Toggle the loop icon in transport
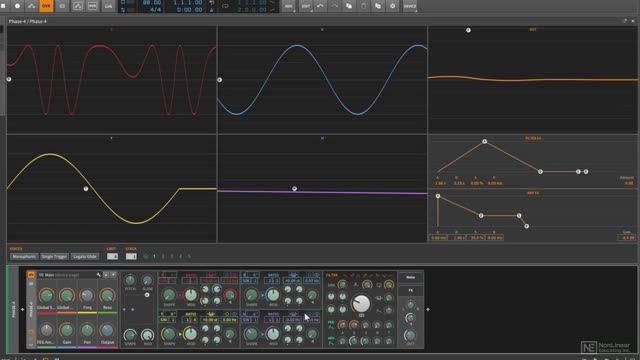 [x=225, y=6]
